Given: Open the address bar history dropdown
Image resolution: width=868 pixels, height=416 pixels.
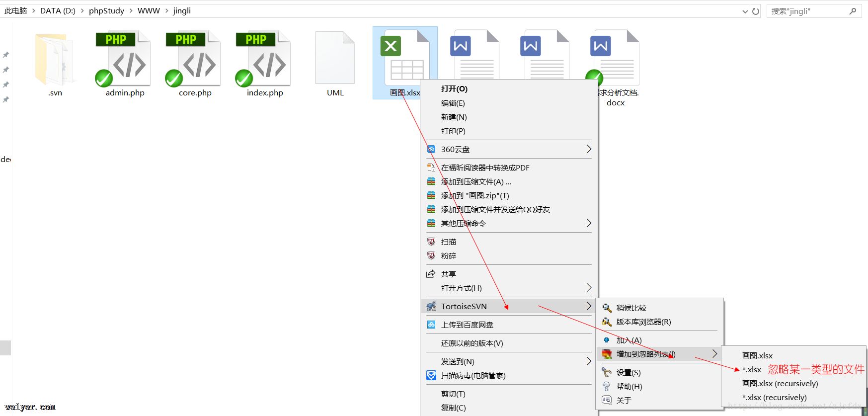Looking at the screenshot, I should click(x=745, y=11).
